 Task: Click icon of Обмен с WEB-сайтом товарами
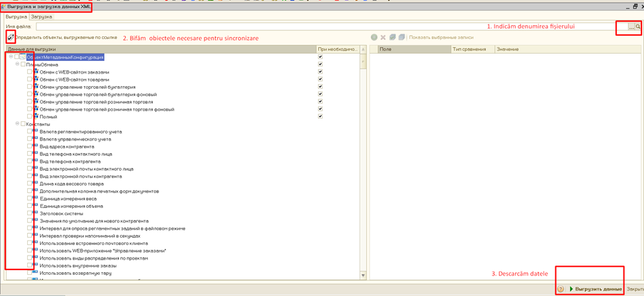click(x=36, y=79)
